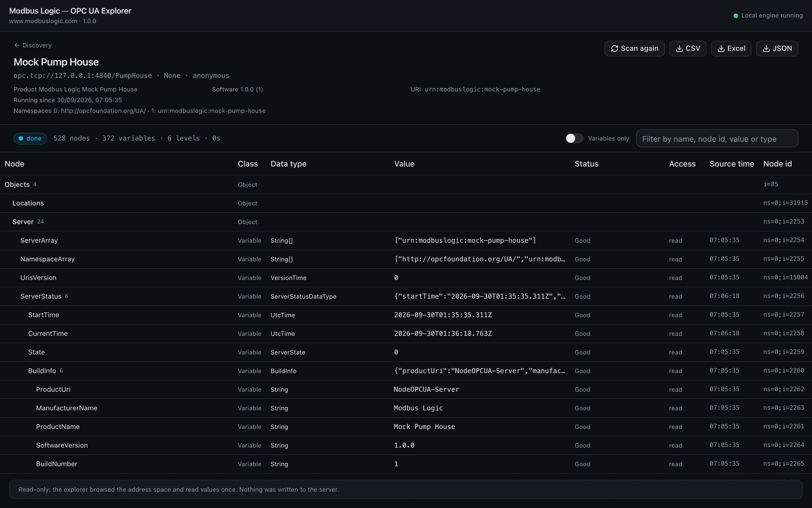
Task: Collapse the BuildInfo node
Action: click(42, 371)
